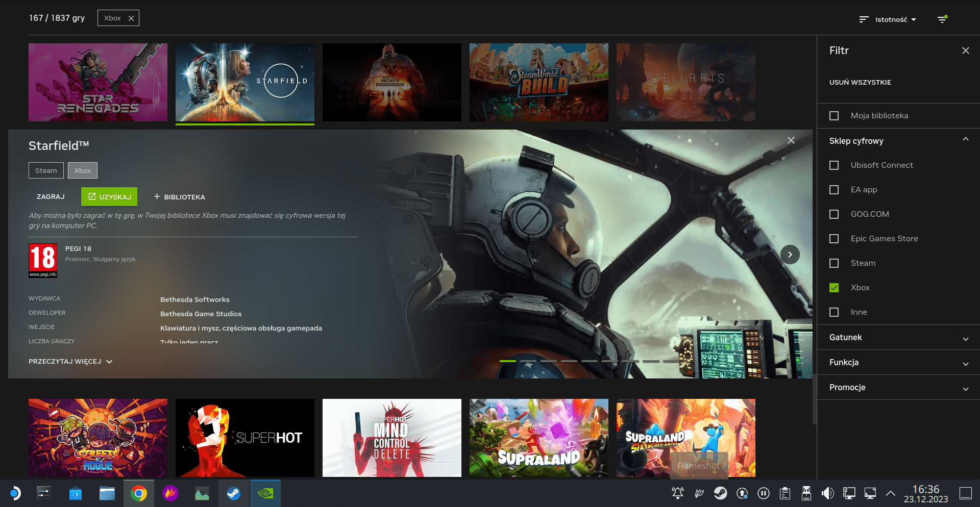Open the filter panel toggle icon
This screenshot has height=507, width=980.
tap(942, 19)
